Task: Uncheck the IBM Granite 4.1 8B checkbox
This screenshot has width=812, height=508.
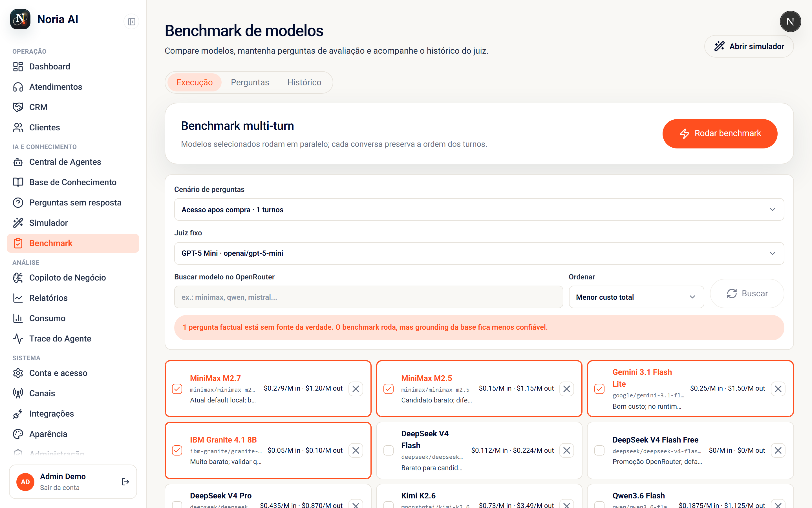Action: coord(177,450)
